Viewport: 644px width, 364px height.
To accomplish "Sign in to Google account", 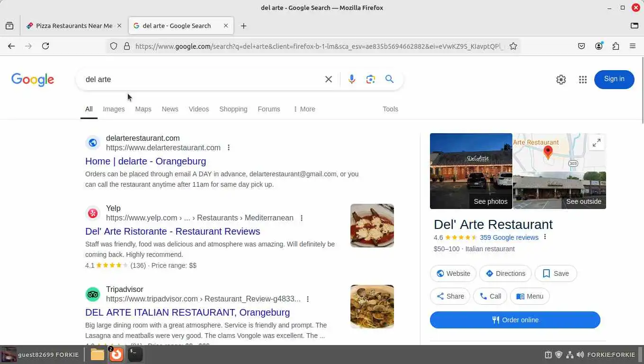I will [x=614, y=79].
